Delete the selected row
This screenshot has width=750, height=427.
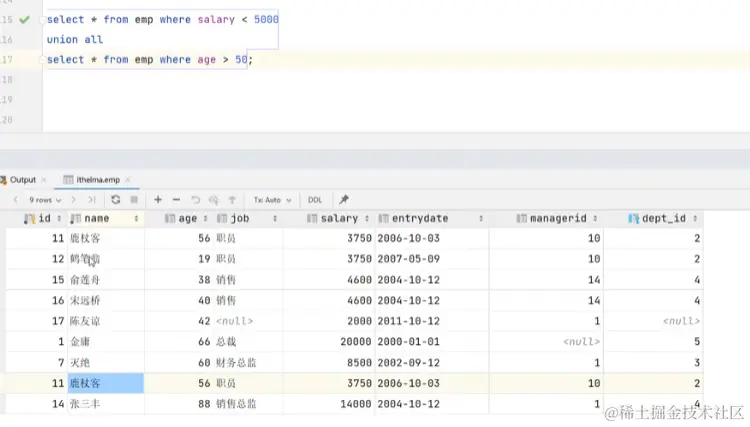click(x=176, y=200)
